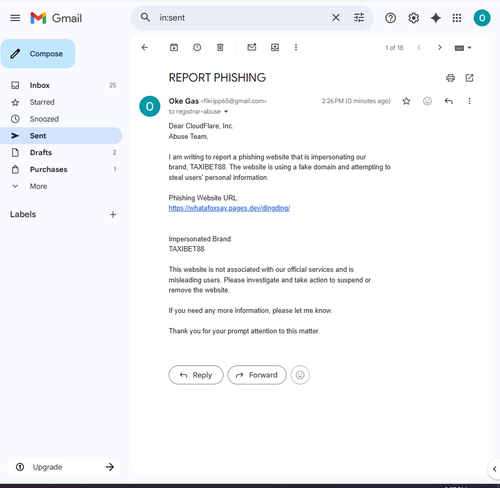Open the Inbox folder
This screenshot has width=500, height=488.
coord(61,85)
